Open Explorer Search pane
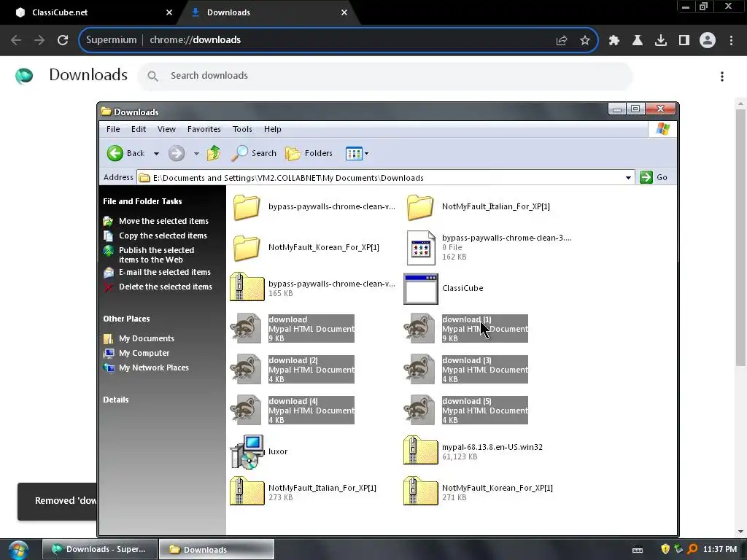The width and height of the screenshot is (747, 560). tap(254, 153)
